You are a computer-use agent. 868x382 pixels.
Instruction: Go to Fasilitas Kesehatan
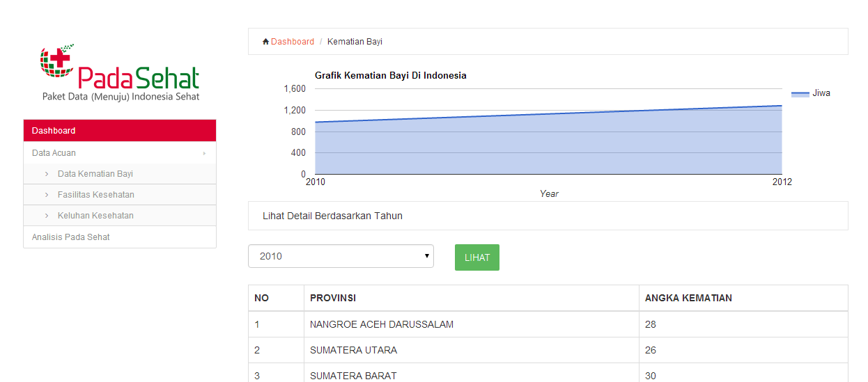click(x=96, y=195)
